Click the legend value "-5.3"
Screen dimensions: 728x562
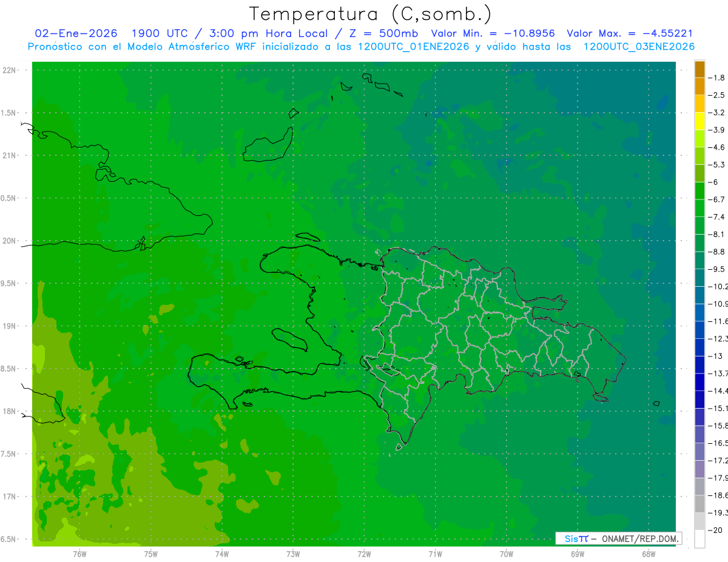tap(717, 164)
